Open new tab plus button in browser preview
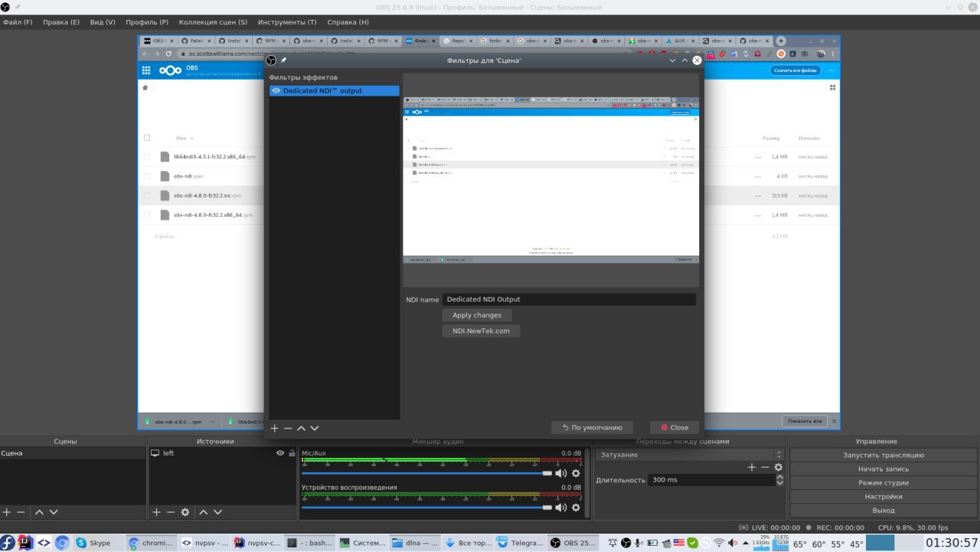 [x=781, y=41]
